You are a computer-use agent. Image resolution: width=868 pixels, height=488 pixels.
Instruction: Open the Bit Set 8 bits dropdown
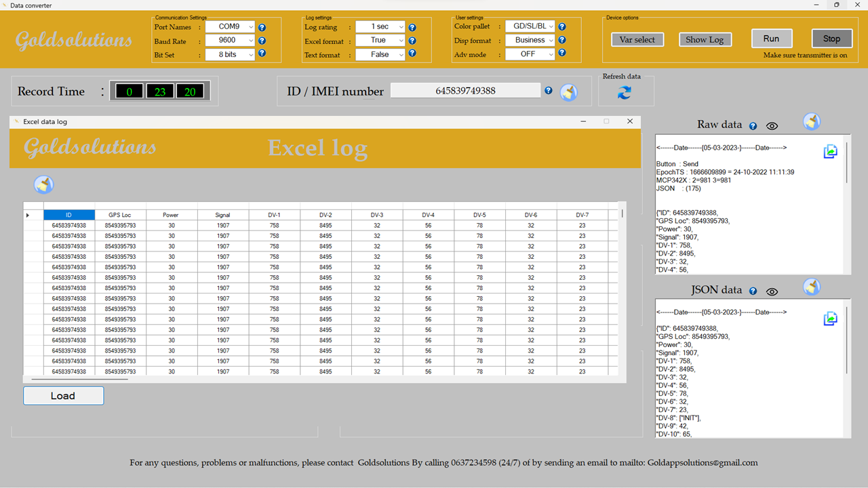point(230,54)
